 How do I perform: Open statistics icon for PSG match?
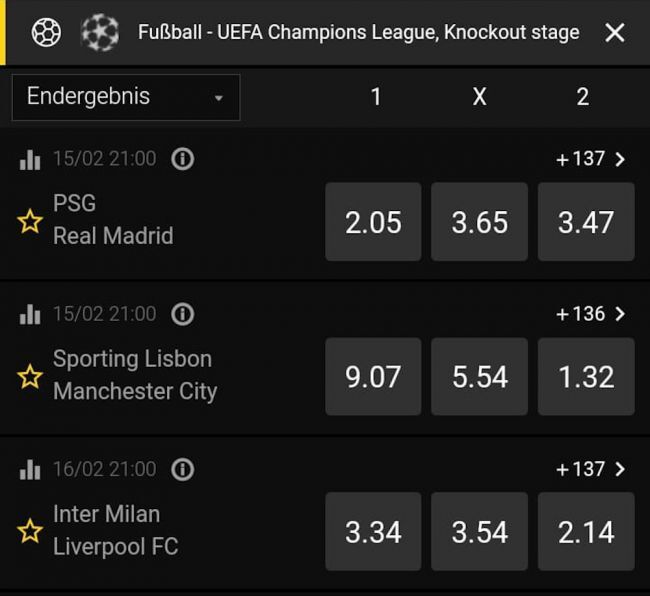coord(30,159)
